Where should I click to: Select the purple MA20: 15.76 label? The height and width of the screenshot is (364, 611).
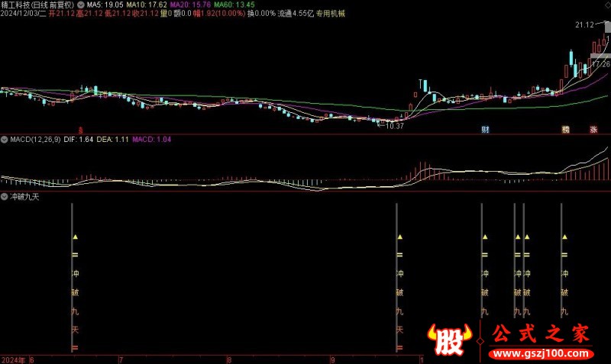[x=190, y=5]
